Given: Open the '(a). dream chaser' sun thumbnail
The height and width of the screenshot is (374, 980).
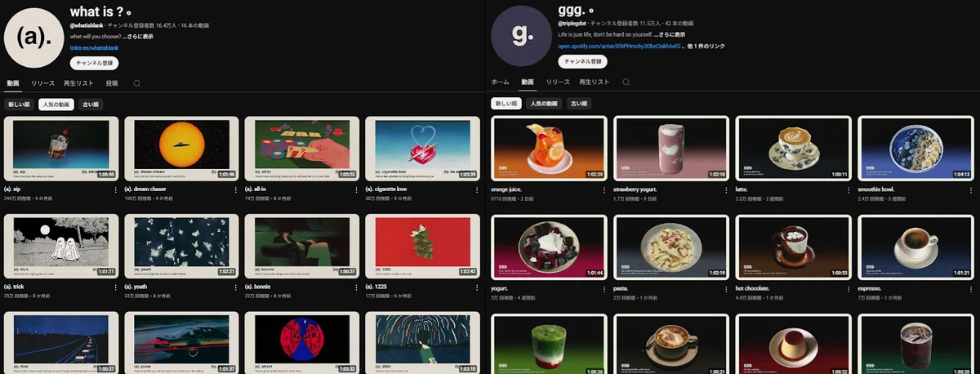Looking at the screenshot, I should tap(181, 149).
